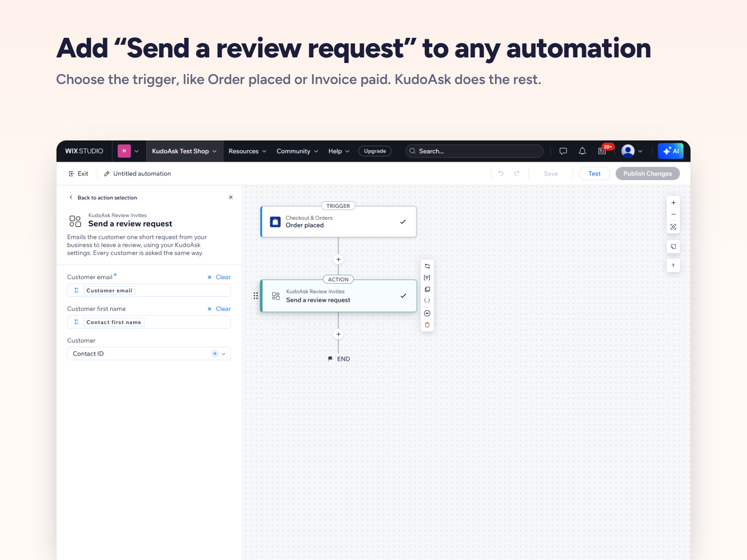This screenshot has height=560, width=747.
Task: Click the curly-braces variable icon
Action: click(427, 301)
